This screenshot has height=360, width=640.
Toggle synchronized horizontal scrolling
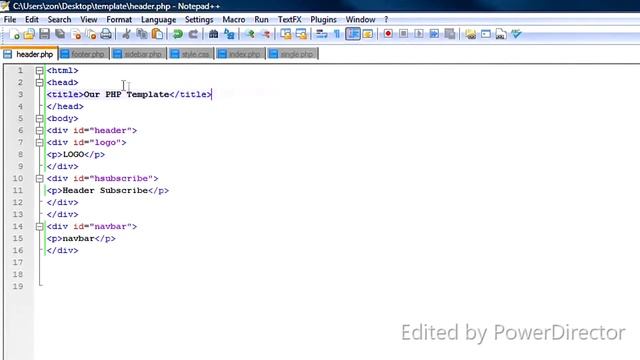click(301, 34)
